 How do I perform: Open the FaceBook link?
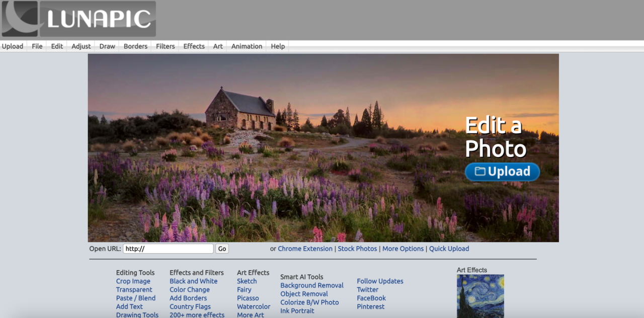tap(371, 298)
